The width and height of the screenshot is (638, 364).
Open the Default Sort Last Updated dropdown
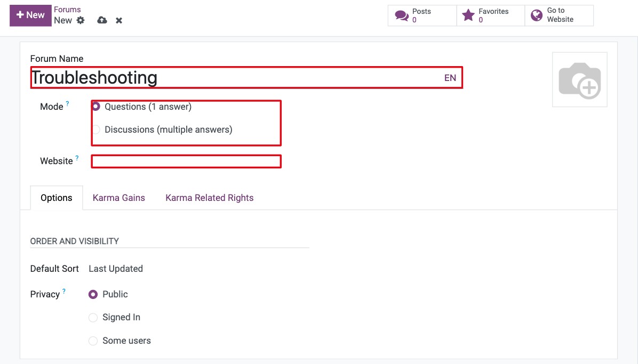(116, 269)
